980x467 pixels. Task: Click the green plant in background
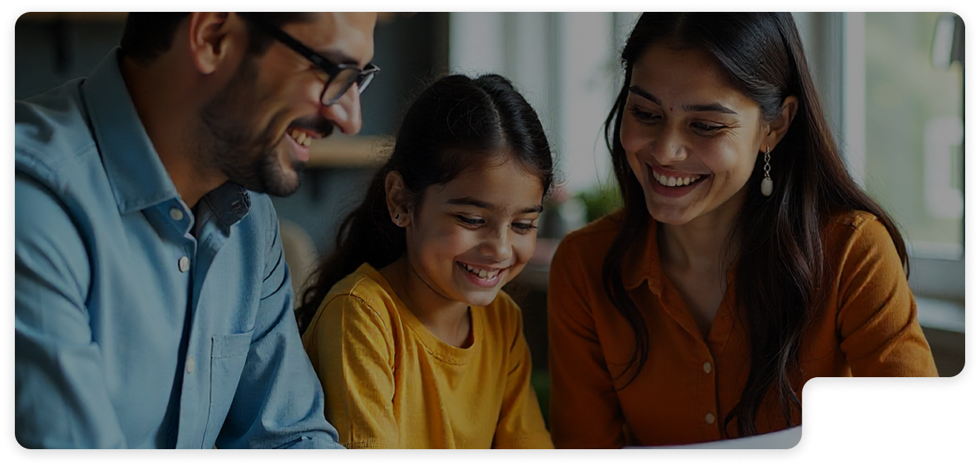pos(598,200)
